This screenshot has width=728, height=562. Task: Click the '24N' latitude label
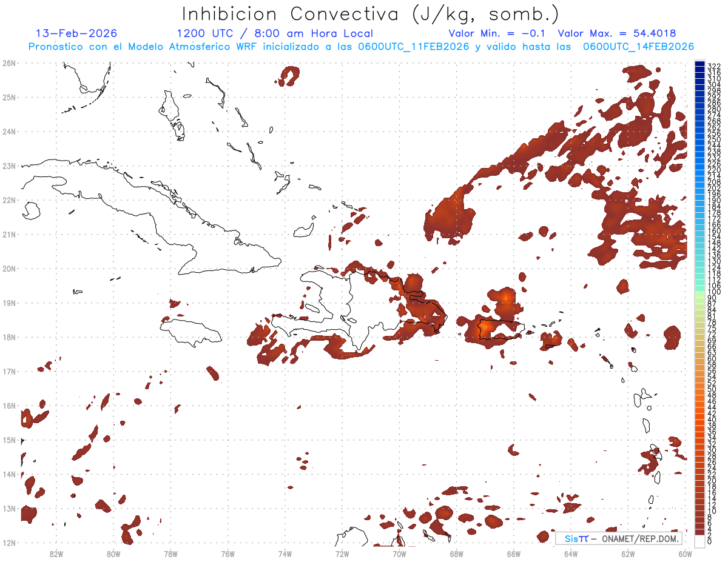pyautogui.click(x=8, y=132)
